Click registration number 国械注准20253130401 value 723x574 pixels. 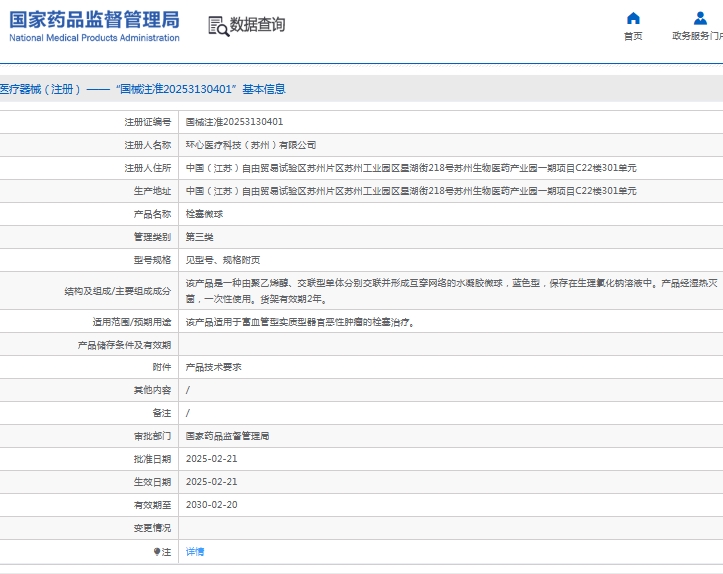point(234,122)
